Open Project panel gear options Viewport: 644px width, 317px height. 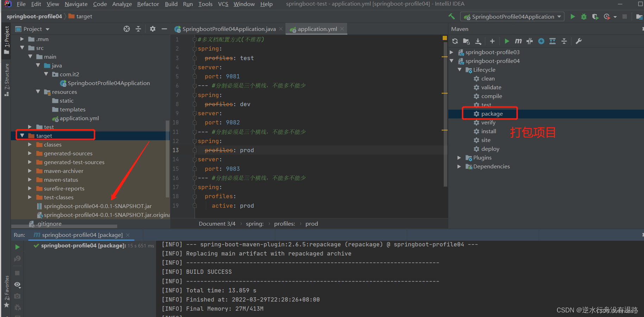point(152,29)
